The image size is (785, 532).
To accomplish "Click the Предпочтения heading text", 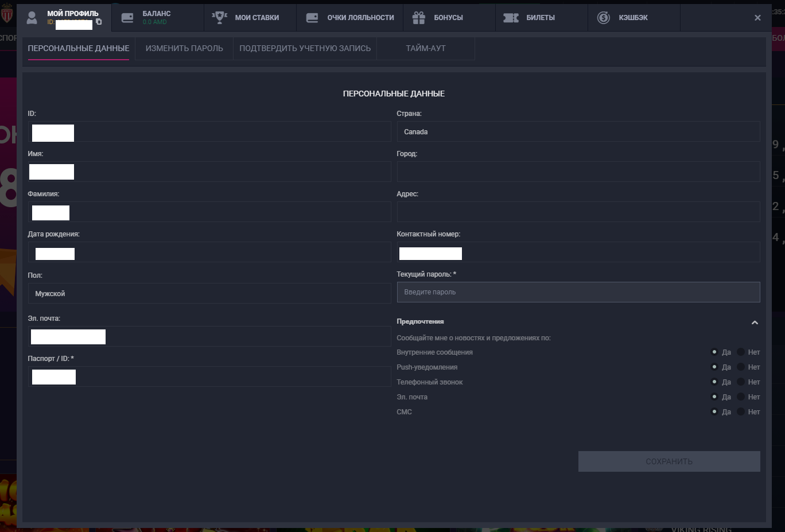I will (420, 321).
